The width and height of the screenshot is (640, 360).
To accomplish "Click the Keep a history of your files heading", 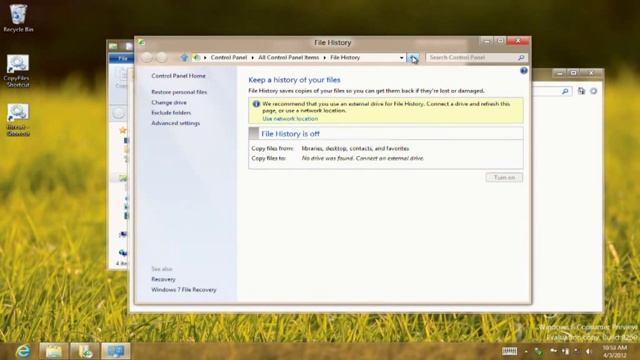I will (x=294, y=80).
